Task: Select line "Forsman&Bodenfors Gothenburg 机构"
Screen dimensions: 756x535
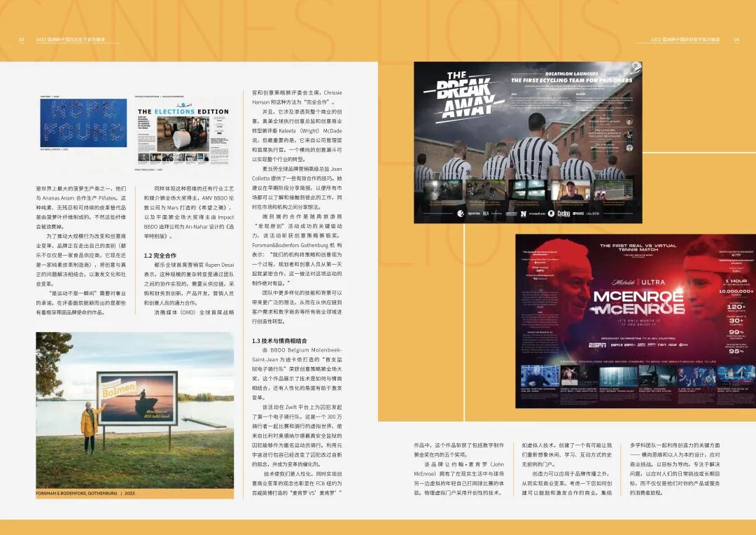Action: (297, 245)
